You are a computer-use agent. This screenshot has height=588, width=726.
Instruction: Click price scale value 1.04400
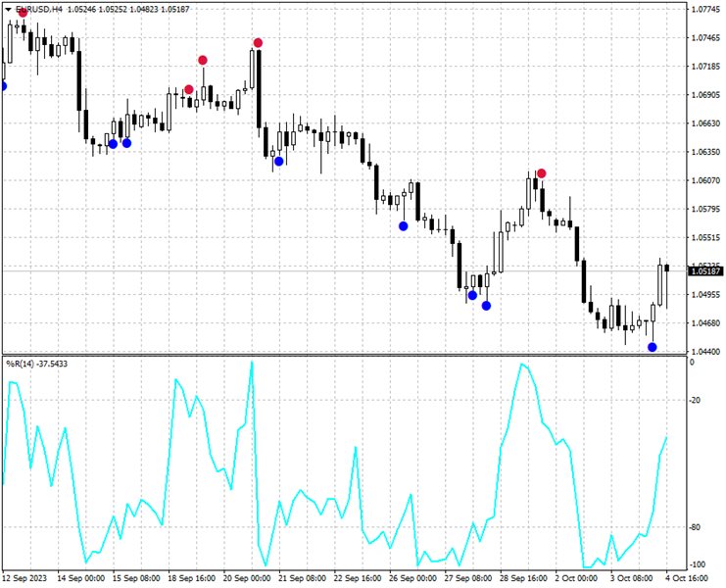click(x=705, y=352)
